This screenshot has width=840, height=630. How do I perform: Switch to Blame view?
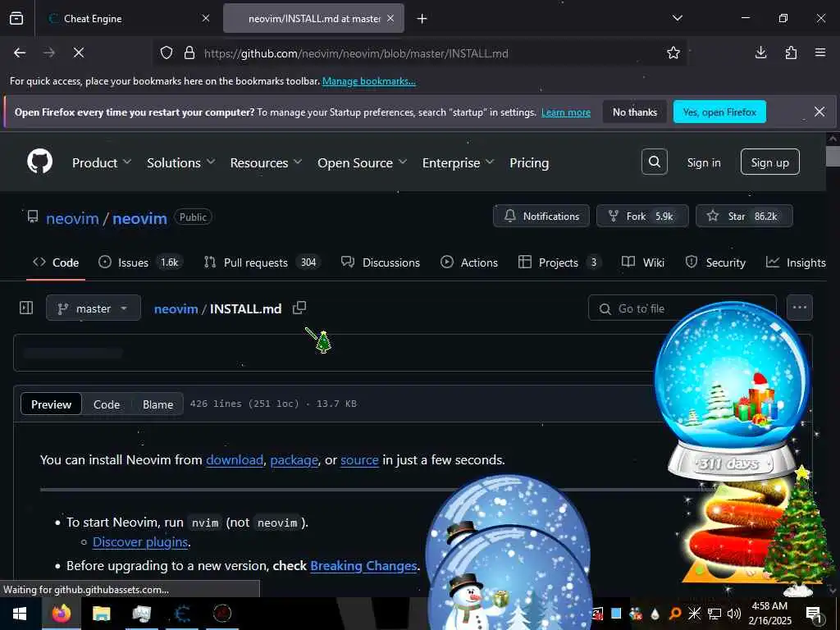pos(158,404)
